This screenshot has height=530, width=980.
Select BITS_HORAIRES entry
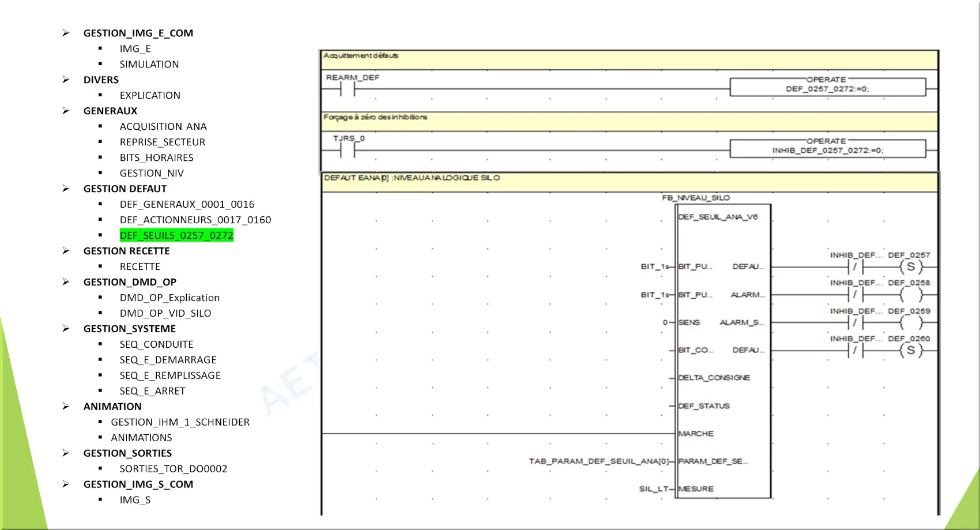(157, 158)
